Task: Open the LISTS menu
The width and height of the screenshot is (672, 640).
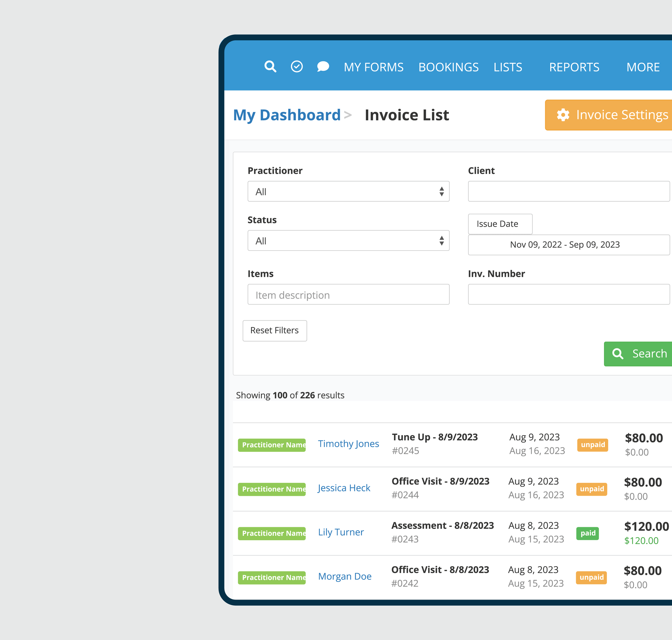Action: 508,67
